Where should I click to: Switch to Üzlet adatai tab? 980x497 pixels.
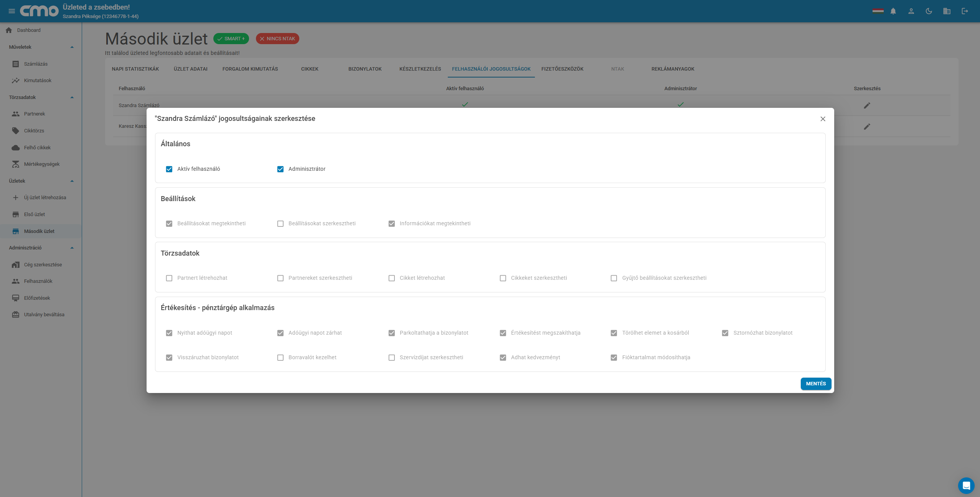pyautogui.click(x=191, y=69)
